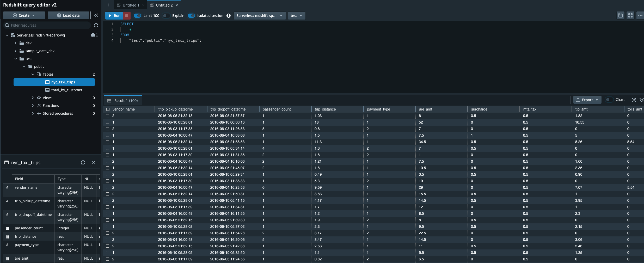Image resolution: width=644 pixels, height=263 pixels.
Task: Select the Result 1 (100) tab
Action: click(x=123, y=101)
